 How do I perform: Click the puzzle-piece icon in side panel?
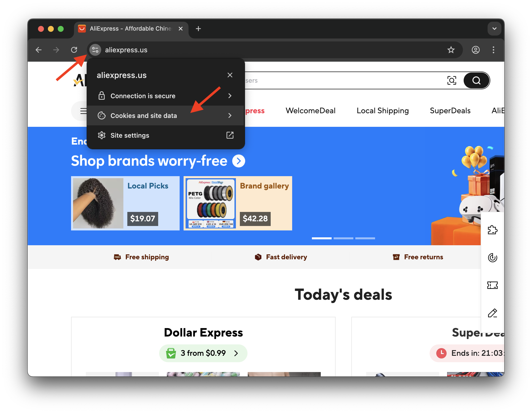click(x=493, y=230)
